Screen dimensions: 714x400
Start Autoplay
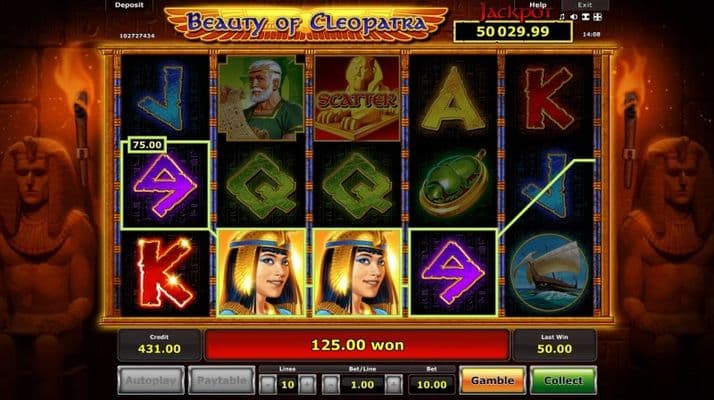pyautogui.click(x=151, y=380)
